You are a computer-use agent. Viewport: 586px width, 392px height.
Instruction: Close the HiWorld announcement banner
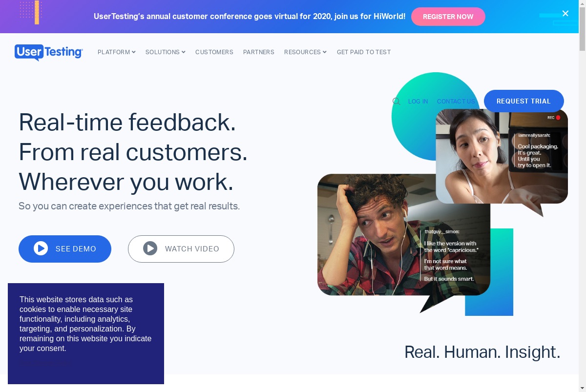[565, 14]
